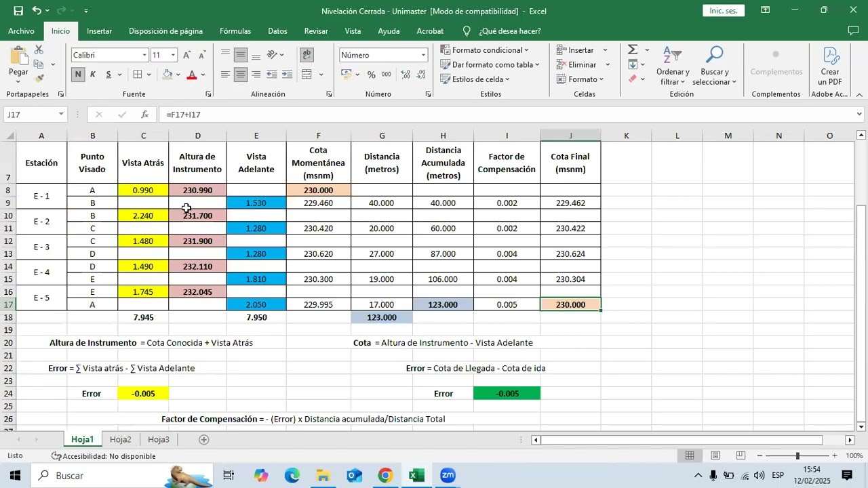Viewport: 868px width, 488px height.
Task: Toggle align right
Action: (x=256, y=75)
